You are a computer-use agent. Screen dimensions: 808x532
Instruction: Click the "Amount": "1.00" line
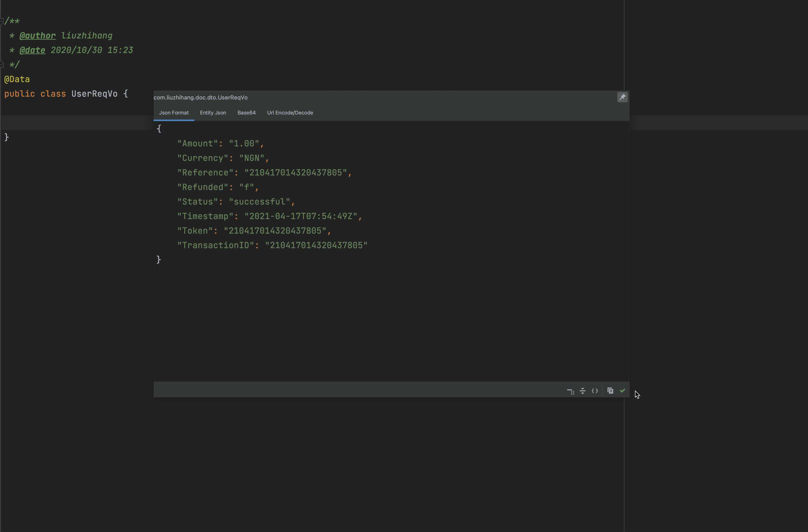221,144
